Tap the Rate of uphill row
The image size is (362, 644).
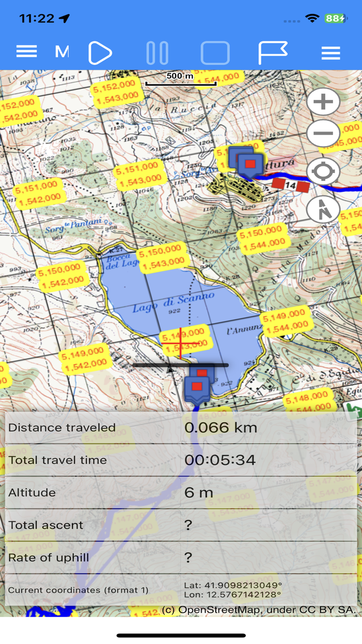pos(181,558)
